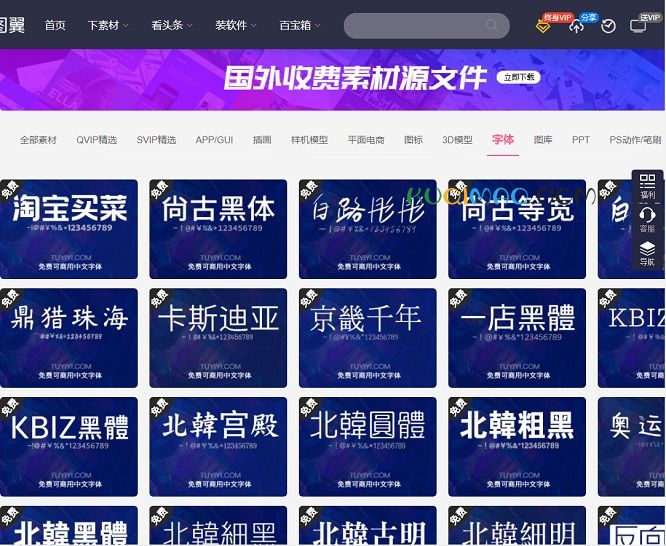Screen dimensions: 666x546
Task: Open the clock history icon
Action: click(x=608, y=26)
